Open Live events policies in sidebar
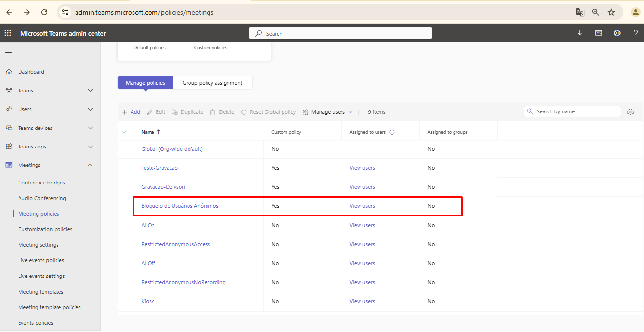 click(x=41, y=260)
